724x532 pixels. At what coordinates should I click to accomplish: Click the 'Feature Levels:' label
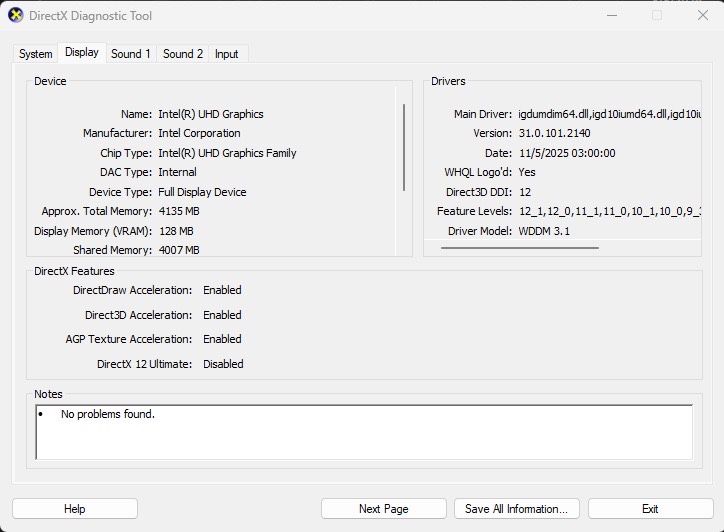[x=474, y=211]
